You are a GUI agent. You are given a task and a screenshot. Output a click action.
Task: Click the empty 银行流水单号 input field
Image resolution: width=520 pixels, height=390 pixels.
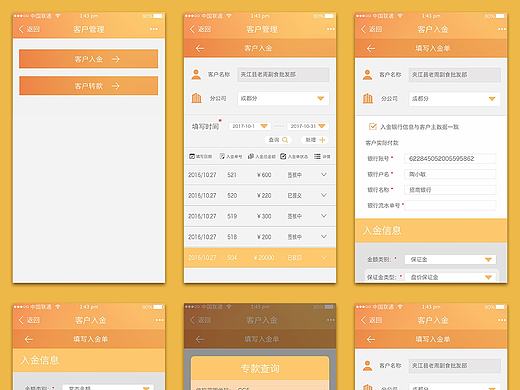(x=450, y=205)
